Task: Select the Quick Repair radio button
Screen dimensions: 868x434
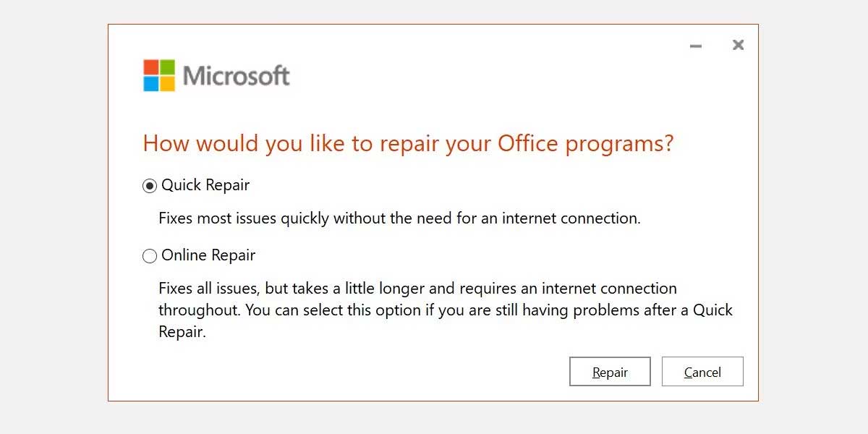Action: [149, 185]
